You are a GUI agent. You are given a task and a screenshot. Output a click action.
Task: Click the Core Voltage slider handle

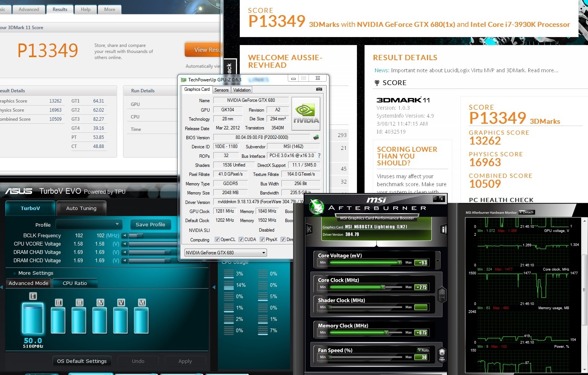pos(399,262)
